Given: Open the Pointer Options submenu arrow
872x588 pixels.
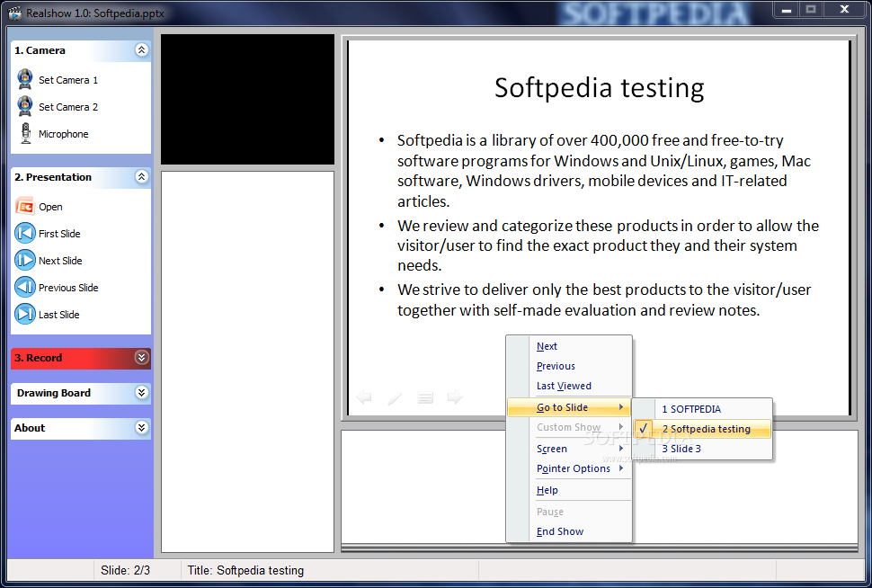Looking at the screenshot, I should (x=621, y=468).
